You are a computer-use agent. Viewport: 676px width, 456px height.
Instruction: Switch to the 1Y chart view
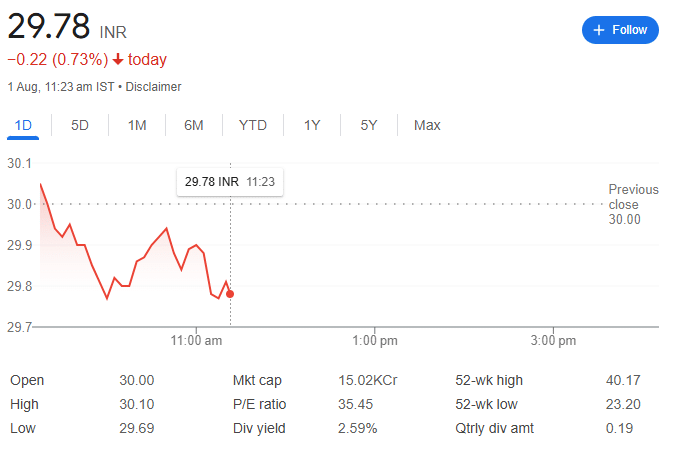(x=312, y=125)
